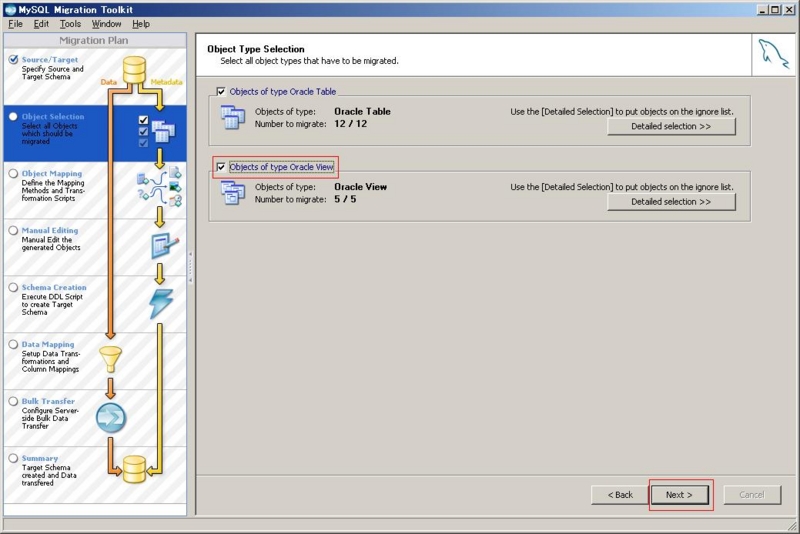Open the Window menu
The image size is (800, 534).
point(106,24)
